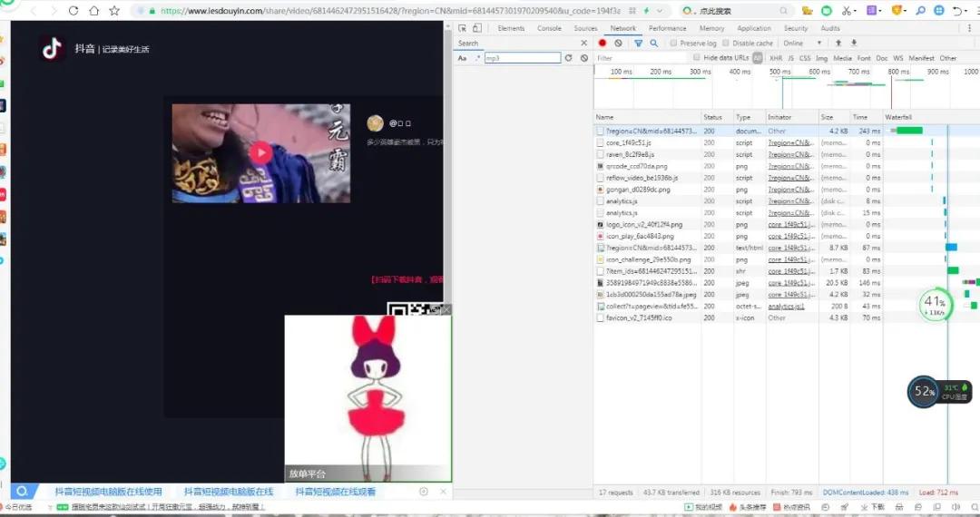
Task: Click the browser undo arrow icon
Action: [x=957, y=11]
